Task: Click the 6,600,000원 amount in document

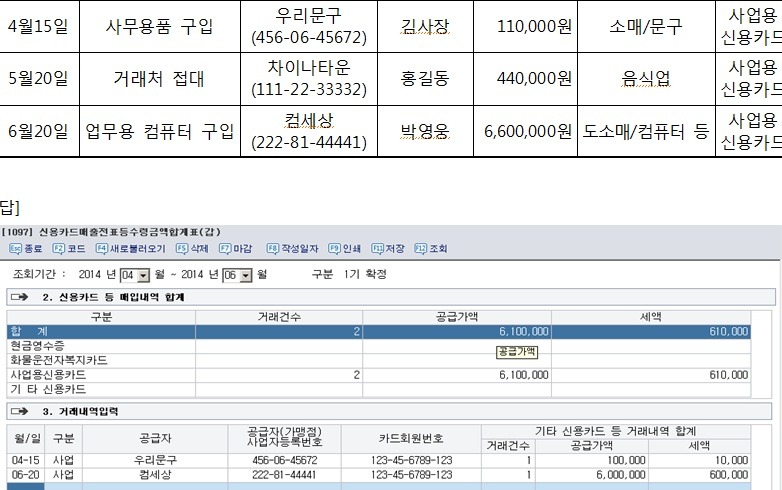Action: [528, 131]
